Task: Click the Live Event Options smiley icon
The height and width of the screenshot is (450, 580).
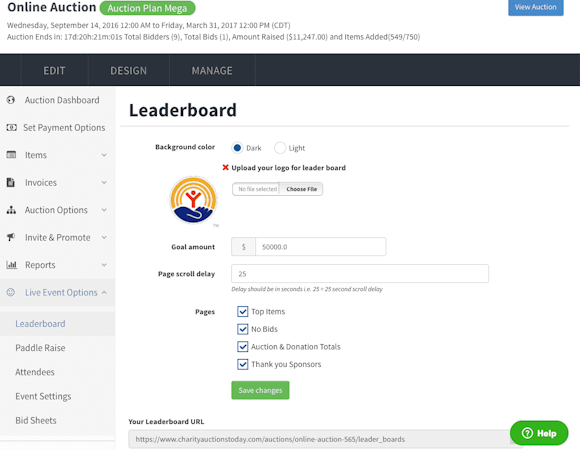Action: [x=11, y=292]
